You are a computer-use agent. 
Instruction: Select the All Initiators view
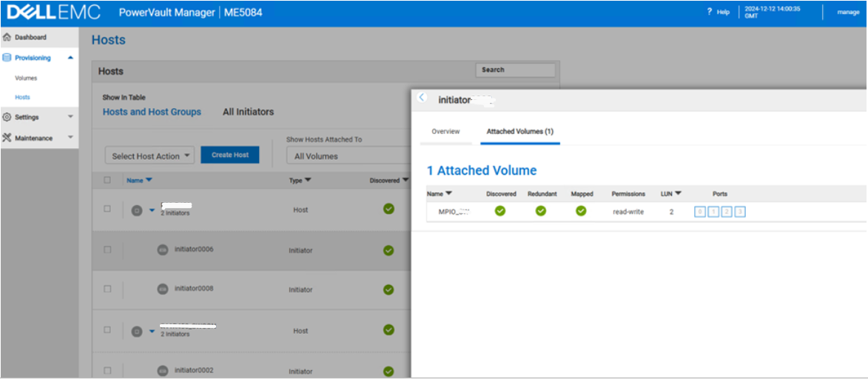pyautogui.click(x=248, y=112)
